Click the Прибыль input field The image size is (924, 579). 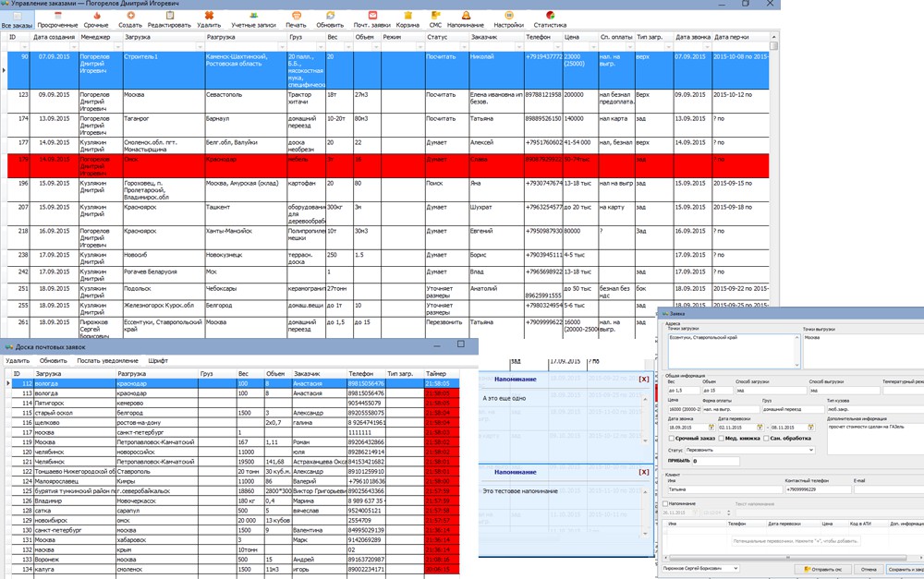715,461
